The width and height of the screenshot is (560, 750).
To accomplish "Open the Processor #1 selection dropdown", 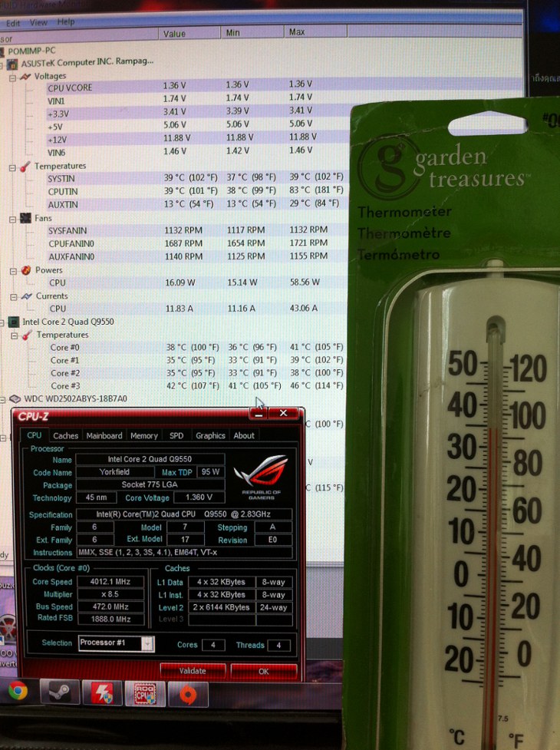I will (147, 643).
